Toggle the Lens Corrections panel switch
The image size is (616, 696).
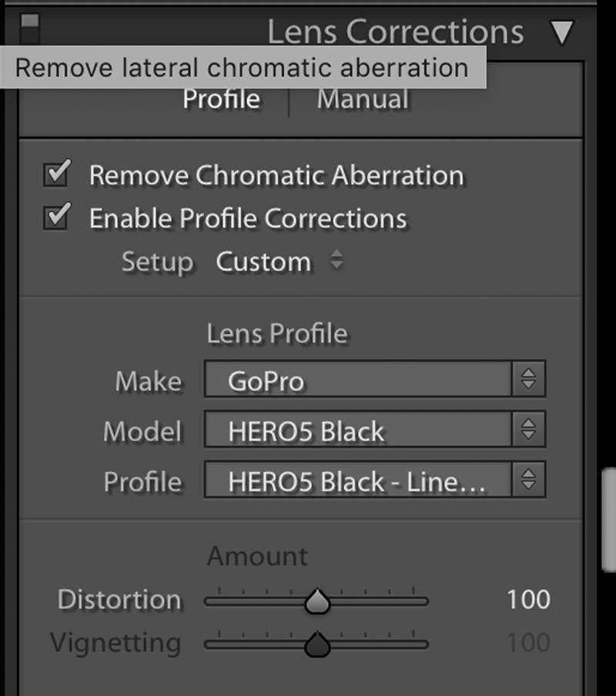tap(30, 29)
